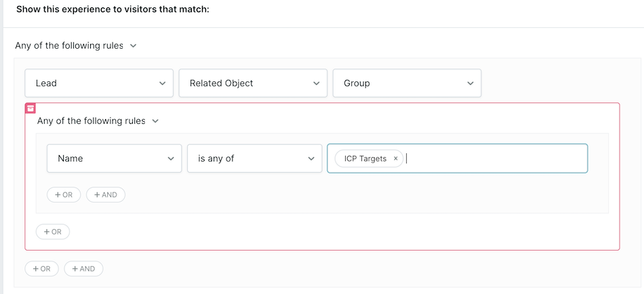This screenshot has height=294, width=644.
Task: Expand nested 'Any of the following rules' selector
Action: tap(98, 121)
